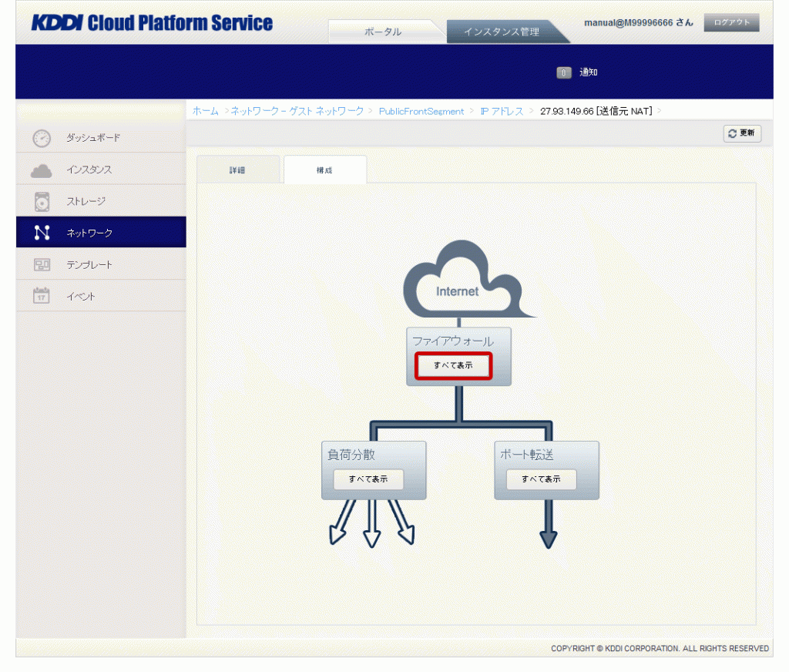
Task: Click the dashboard gauge icon
Action: [x=42, y=138]
